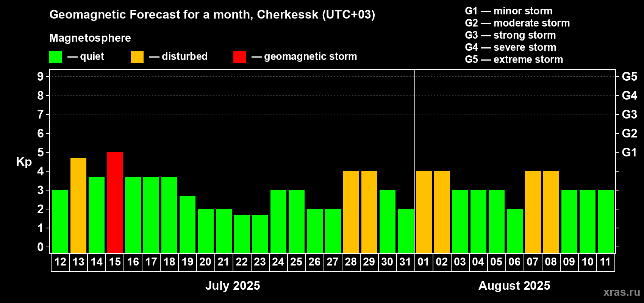Click the G5 label on right axis
This screenshot has height=303, width=644.
pos(629,77)
